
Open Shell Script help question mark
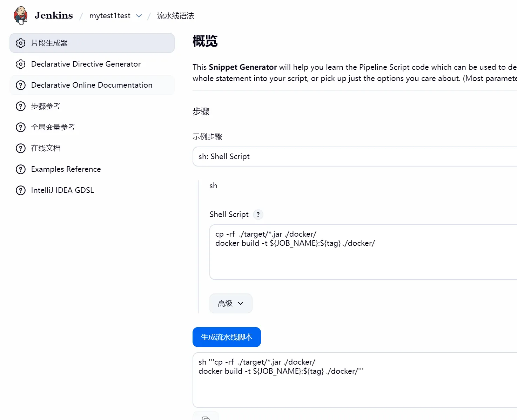[258, 215]
